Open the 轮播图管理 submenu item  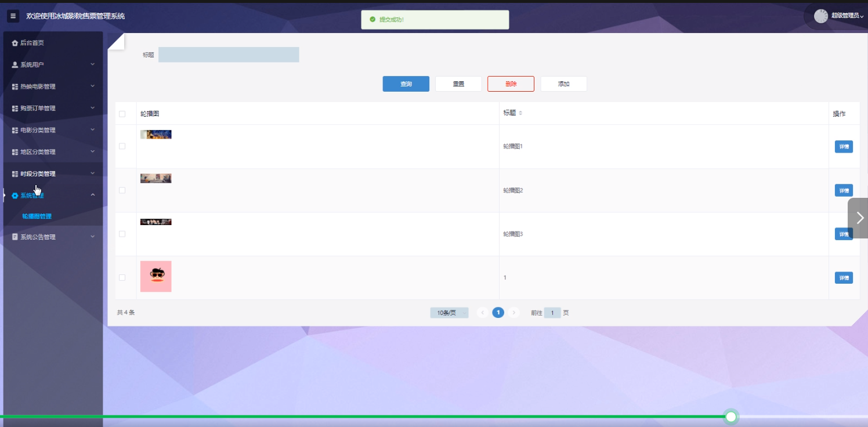(37, 216)
